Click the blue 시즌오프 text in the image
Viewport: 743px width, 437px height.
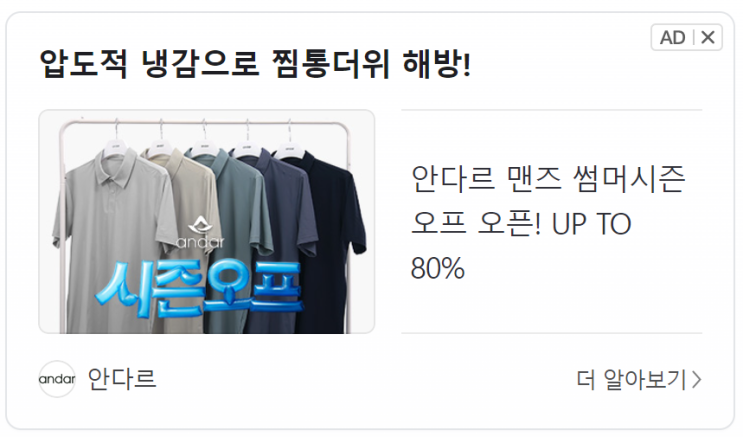[x=199, y=289]
